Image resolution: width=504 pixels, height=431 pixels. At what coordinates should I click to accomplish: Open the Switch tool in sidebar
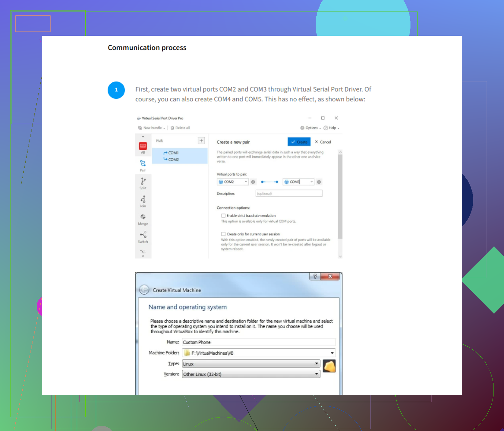pyautogui.click(x=143, y=236)
